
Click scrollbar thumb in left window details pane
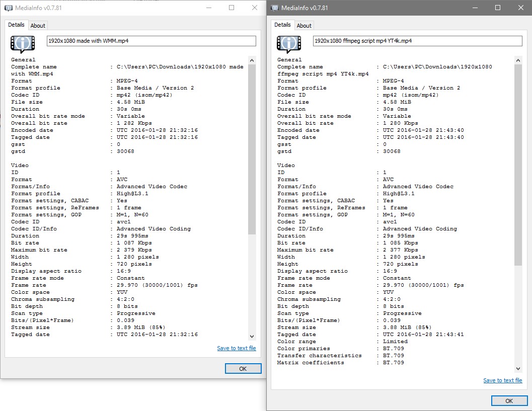point(252,149)
